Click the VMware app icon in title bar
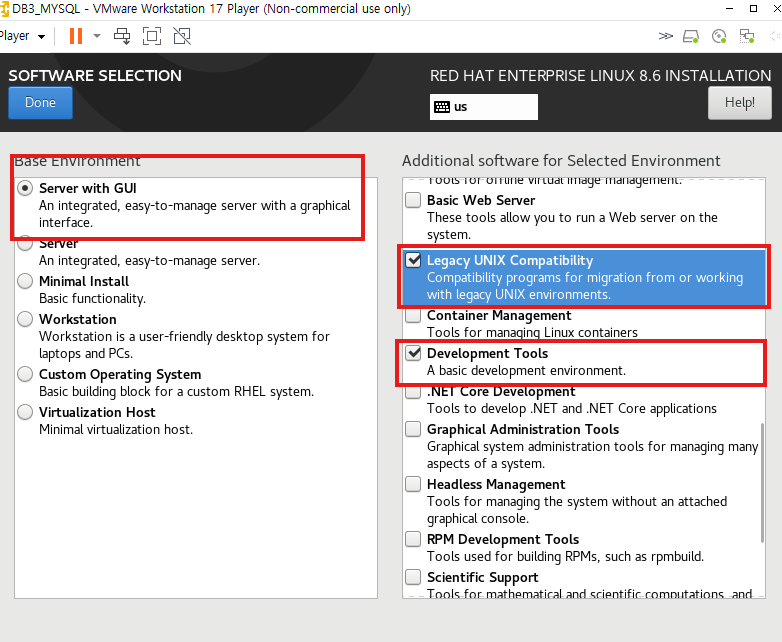The height and width of the screenshot is (642, 782). point(4,9)
